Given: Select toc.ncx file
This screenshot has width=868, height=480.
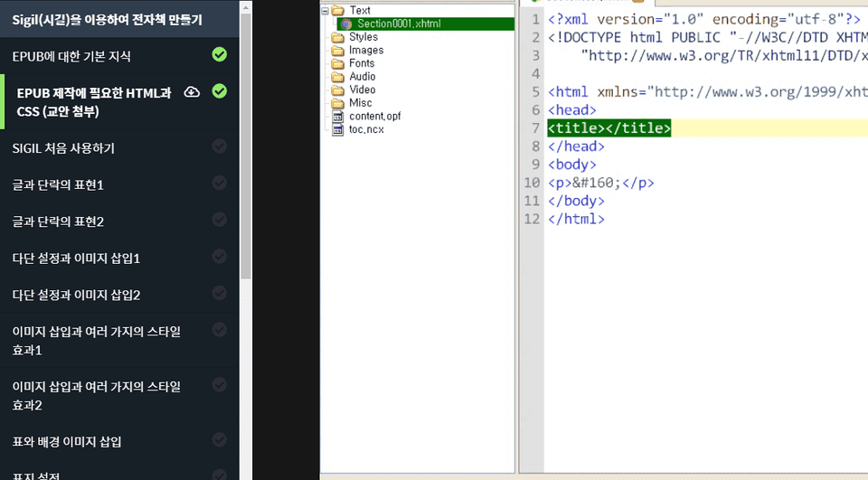Looking at the screenshot, I should tap(366, 129).
